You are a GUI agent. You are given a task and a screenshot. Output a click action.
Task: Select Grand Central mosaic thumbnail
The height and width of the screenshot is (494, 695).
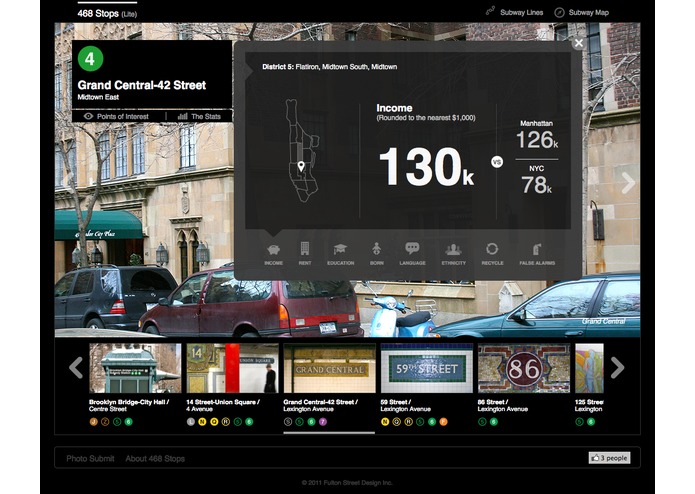[329, 368]
